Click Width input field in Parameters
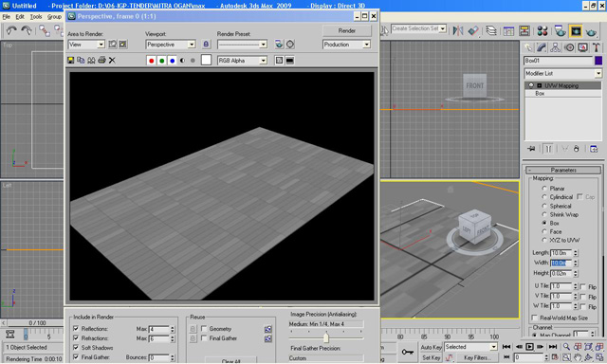 pos(561,263)
